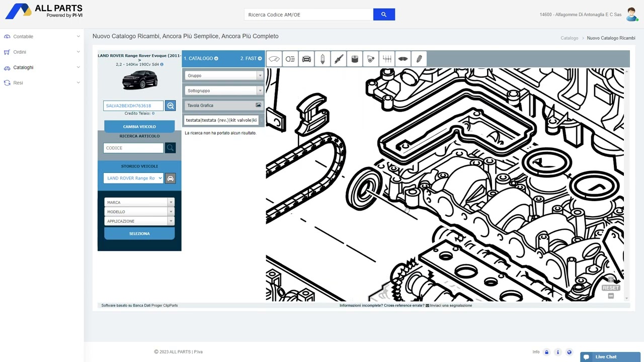Click the car icon beside vehicle history
644x362 pixels.
[x=170, y=178]
